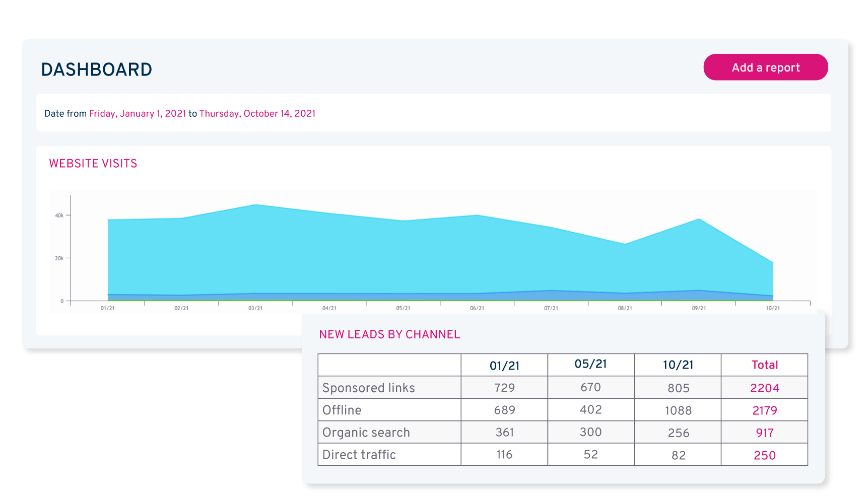Click the 03/21 x-axis label on chart
This screenshot has height=501, width=868.
255,308
